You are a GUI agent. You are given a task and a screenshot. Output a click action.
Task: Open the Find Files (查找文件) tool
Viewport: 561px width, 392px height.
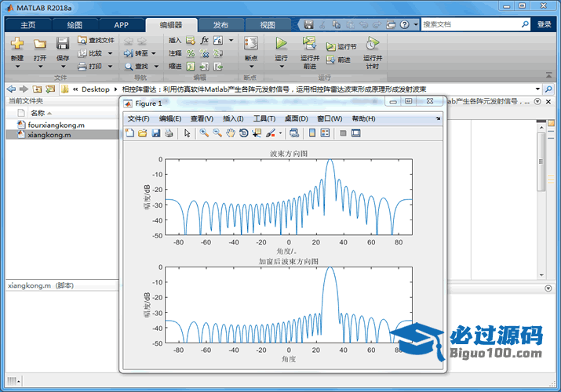pos(96,40)
